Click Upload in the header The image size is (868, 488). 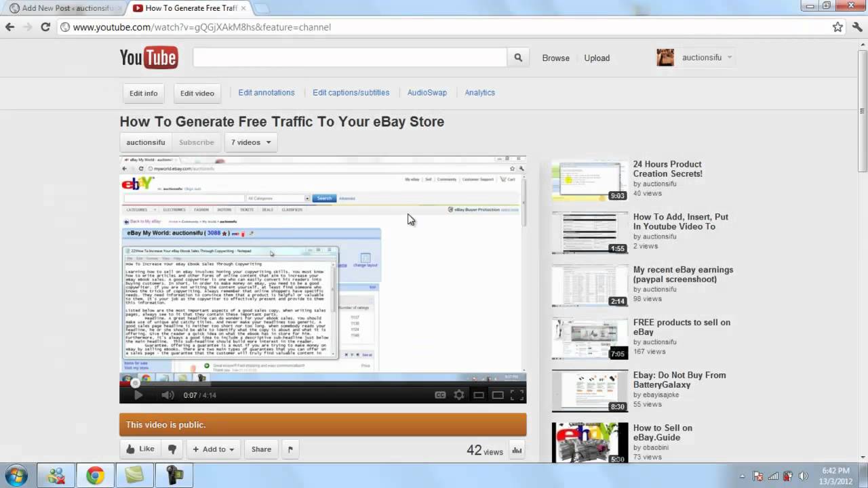[597, 58]
